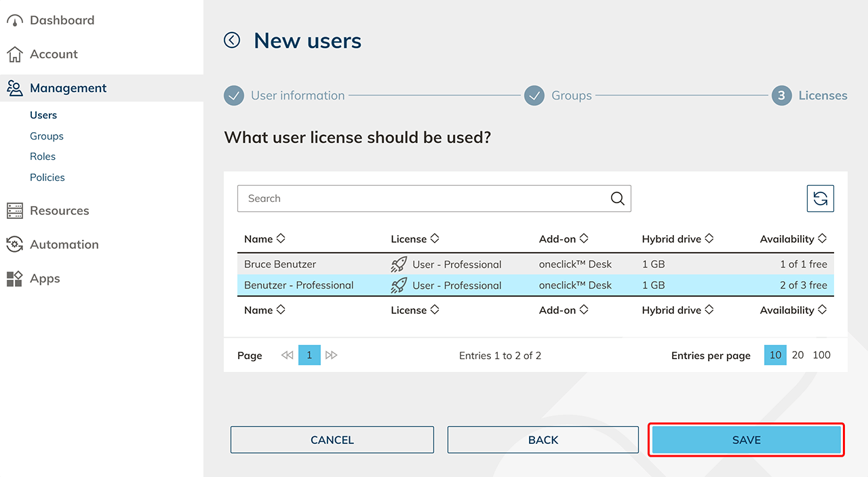
Task: Go to the first page using the double-left arrow
Action: (287, 355)
